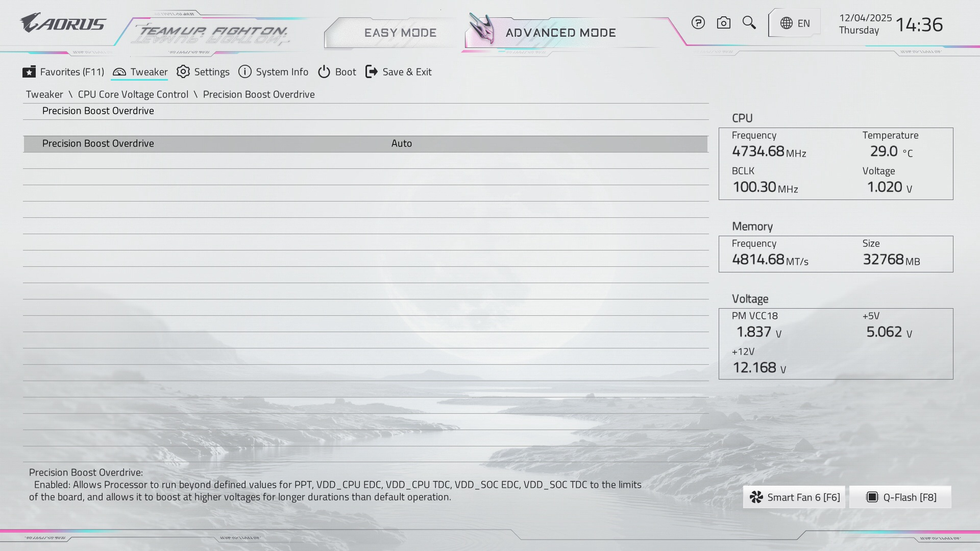Select the Advanced Mode tab
This screenshot has height=551, width=980.
point(560,33)
